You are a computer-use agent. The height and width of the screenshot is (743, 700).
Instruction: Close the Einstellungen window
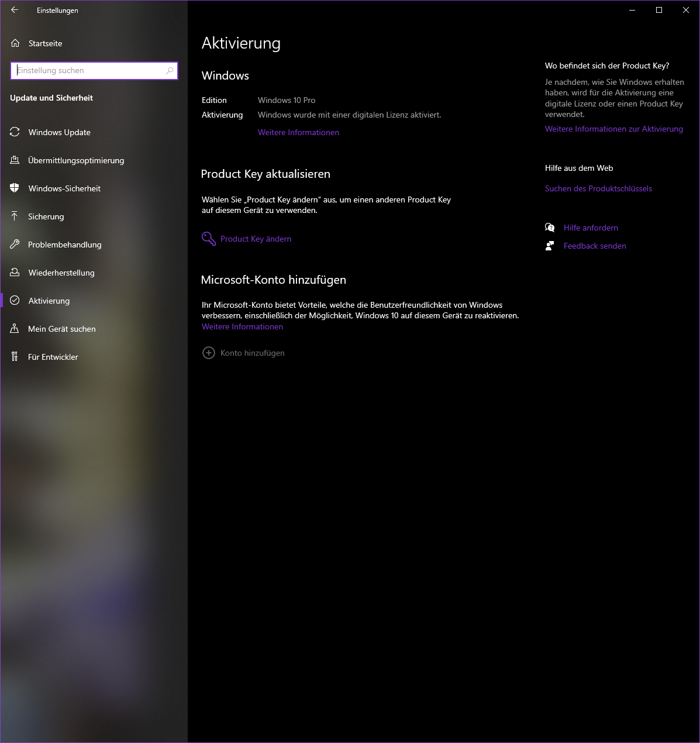[x=686, y=10]
